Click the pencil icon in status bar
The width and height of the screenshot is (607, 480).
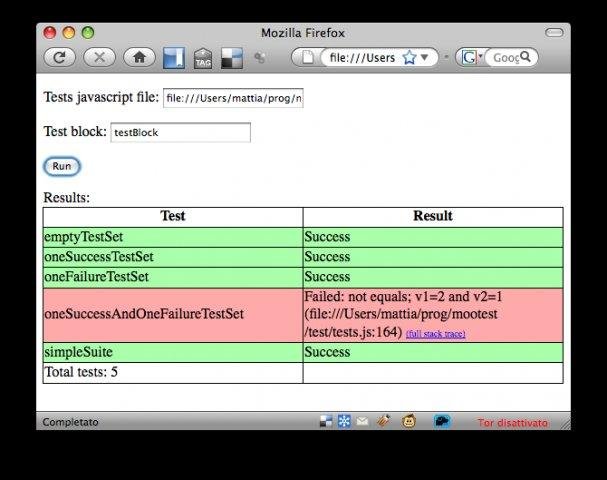pos(384,421)
